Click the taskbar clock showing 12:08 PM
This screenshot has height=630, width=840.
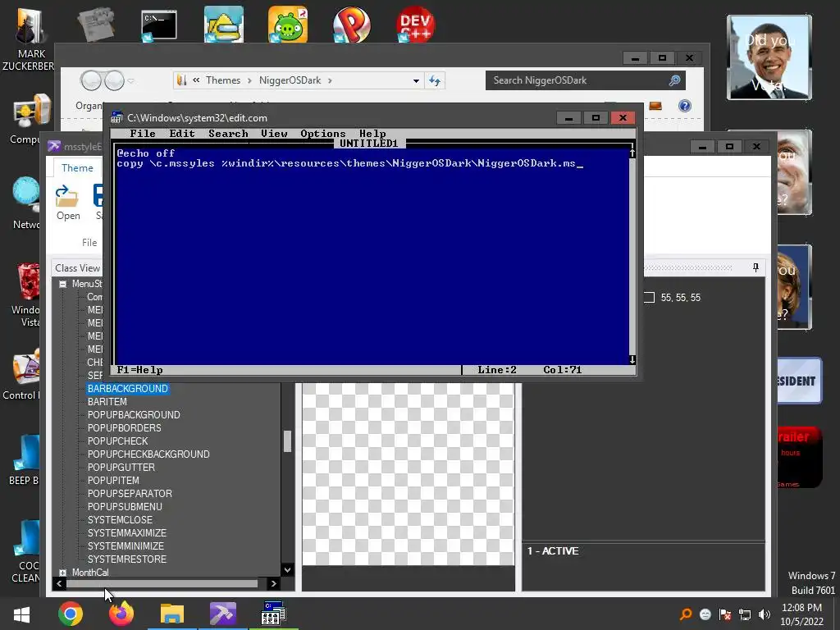point(801,614)
